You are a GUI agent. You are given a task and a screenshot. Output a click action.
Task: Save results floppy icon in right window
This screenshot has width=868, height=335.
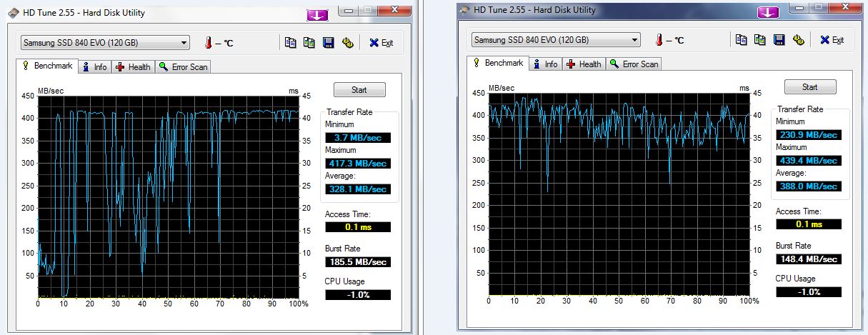coord(779,40)
